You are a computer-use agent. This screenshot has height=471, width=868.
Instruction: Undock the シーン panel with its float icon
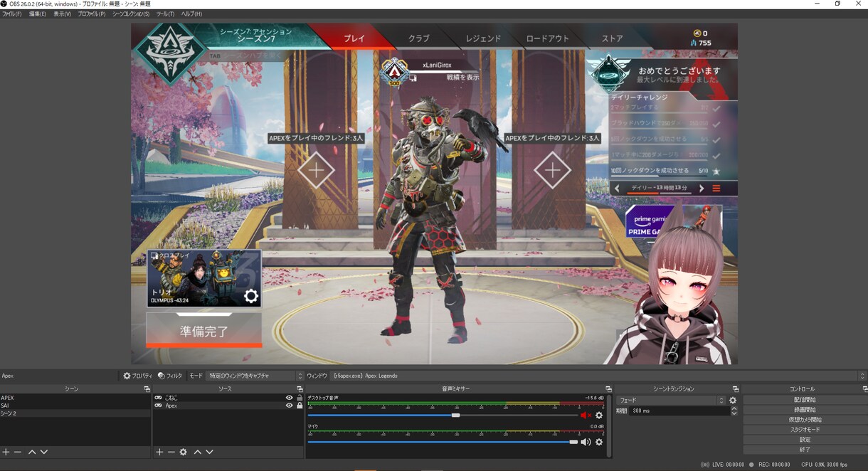pyautogui.click(x=147, y=389)
